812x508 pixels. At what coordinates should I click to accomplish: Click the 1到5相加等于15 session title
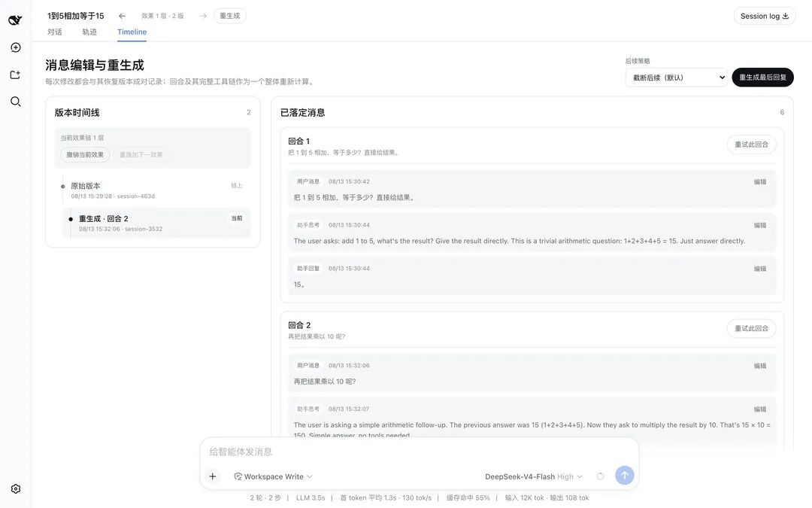pyautogui.click(x=76, y=16)
